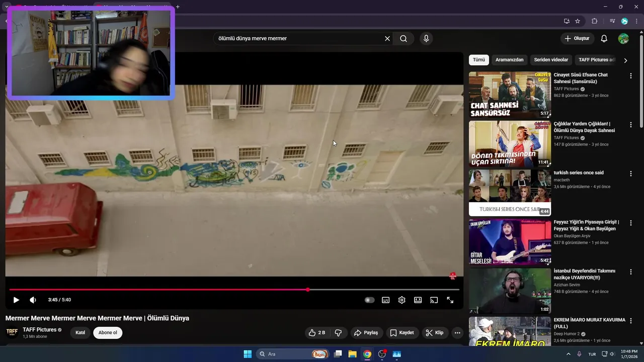
Task: Switch to theater mode view
Action: (418, 300)
